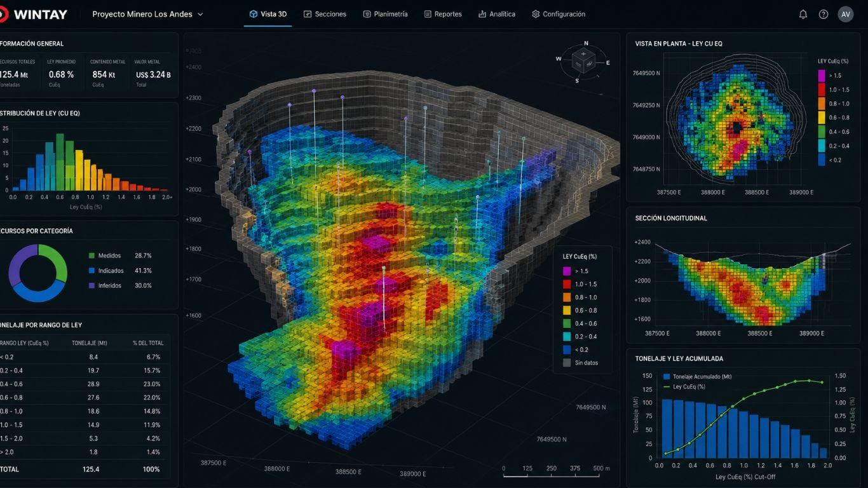Screen dimensions: 868x488
Task: Click the 0.68 % average grade value
Action: [x=61, y=74]
